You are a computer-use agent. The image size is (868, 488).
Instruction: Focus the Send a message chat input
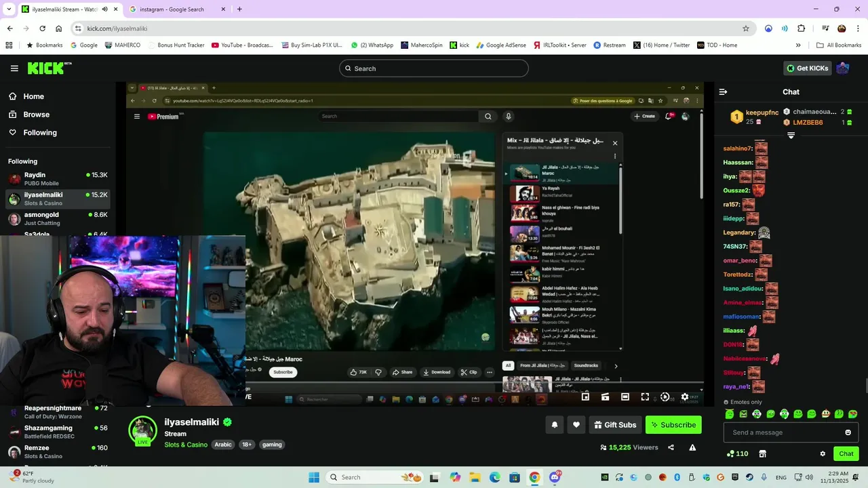coord(791,432)
